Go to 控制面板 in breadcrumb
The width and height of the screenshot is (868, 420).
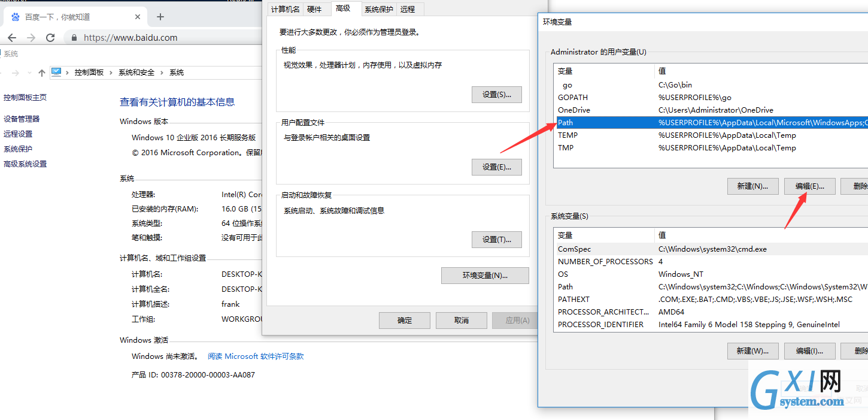tap(89, 72)
